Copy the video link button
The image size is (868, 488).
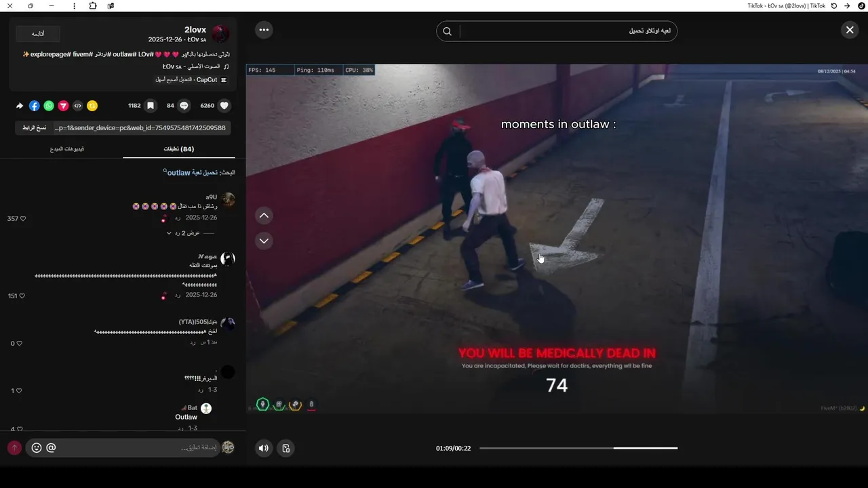(x=33, y=127)
